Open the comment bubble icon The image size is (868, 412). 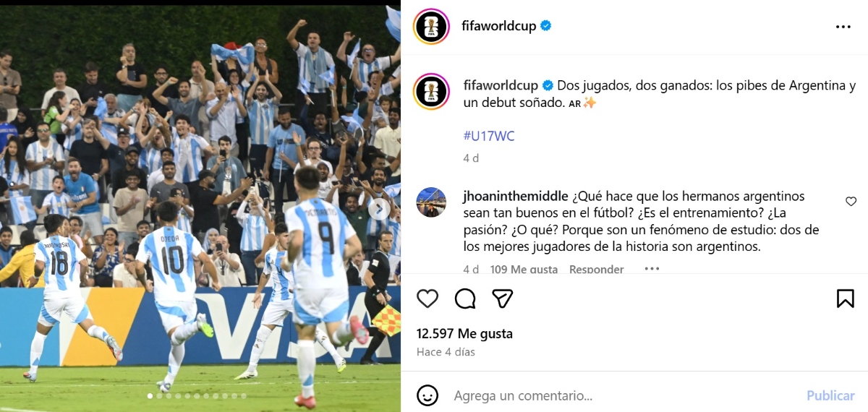pyautogui.click(x=465, y=299)
